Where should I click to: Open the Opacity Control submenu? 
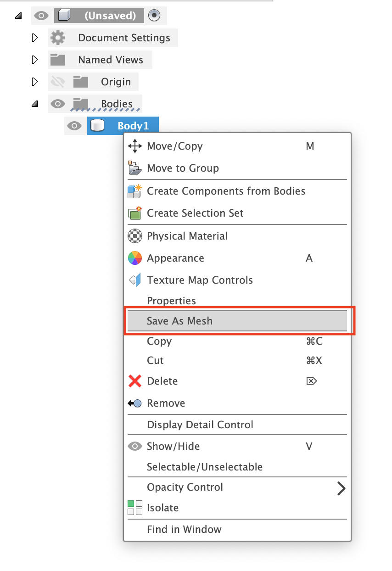185,487
